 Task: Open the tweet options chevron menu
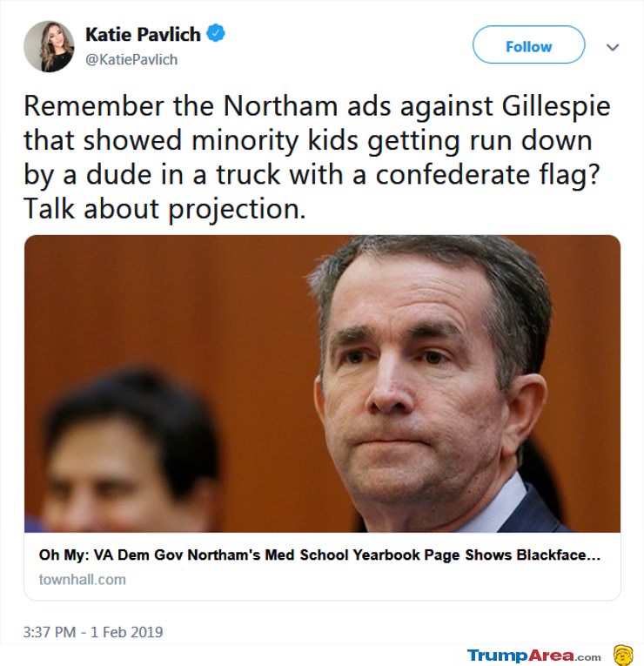pos(612,47)
